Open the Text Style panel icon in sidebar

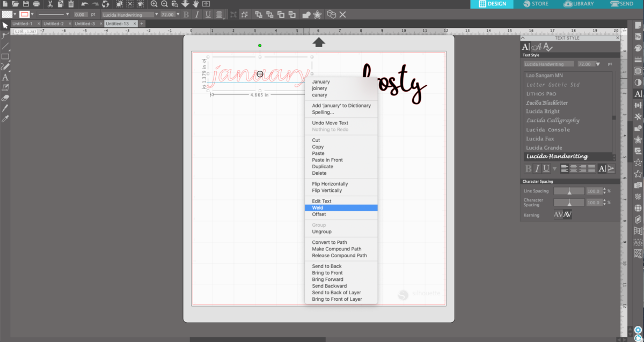point(638,94)
